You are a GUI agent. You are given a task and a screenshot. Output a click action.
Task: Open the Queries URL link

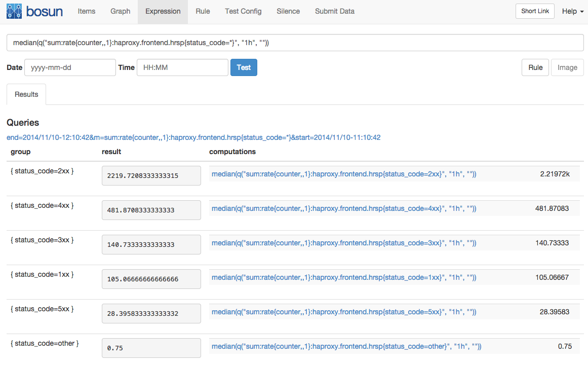pyautogui.click(x=193, y=137)
